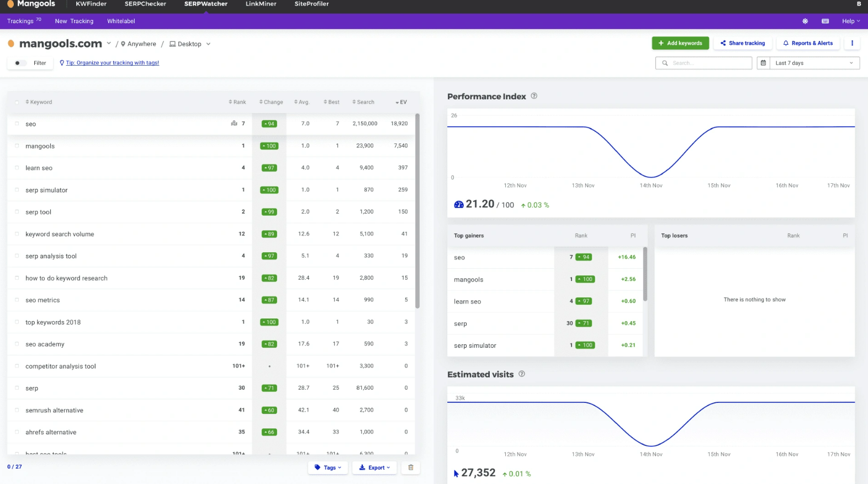Image resolution: width=868 pixels, height=484 pixels.
Task: Open the top keywords 2018 row
Action: (x=211, y=322)
